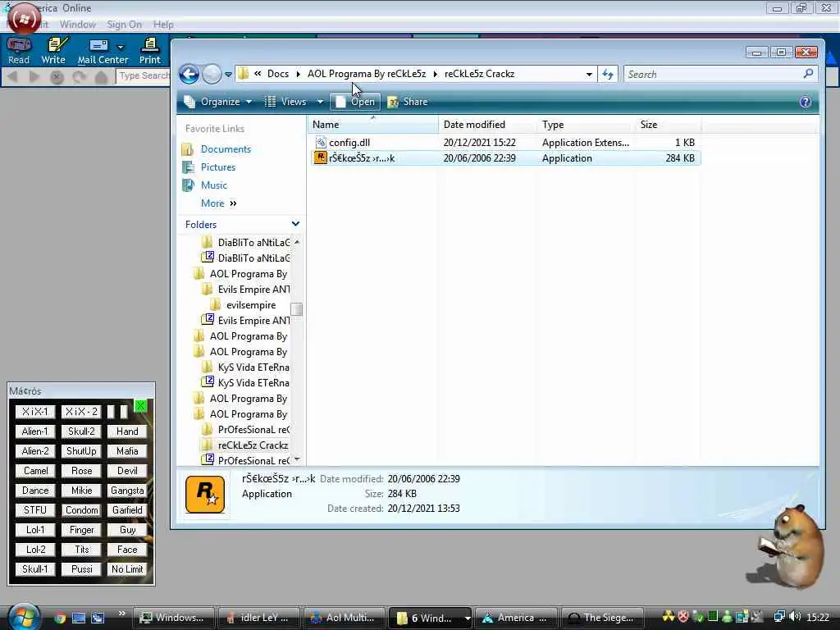Open the AOL Sign On menu
The image size is (840, 630).
[125, 25]
